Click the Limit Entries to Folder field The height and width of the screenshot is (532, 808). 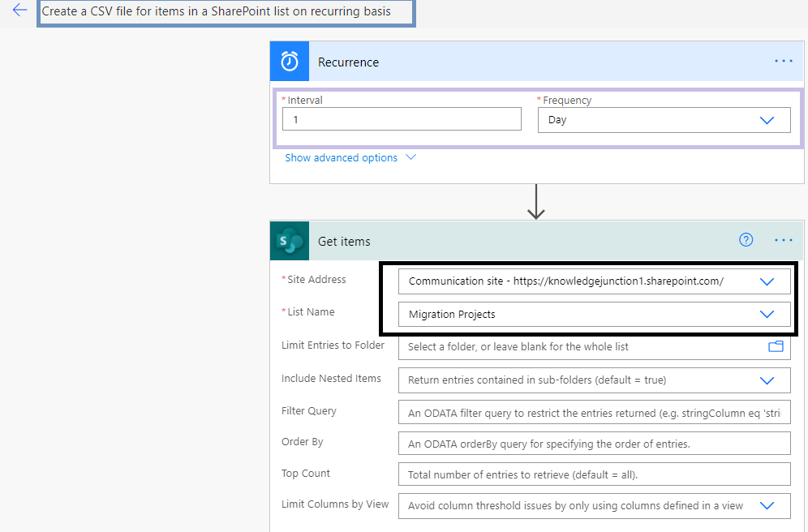point(594,347)
